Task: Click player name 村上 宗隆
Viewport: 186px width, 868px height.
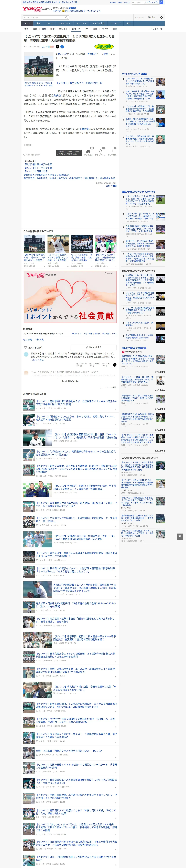Action: (27, 340)
